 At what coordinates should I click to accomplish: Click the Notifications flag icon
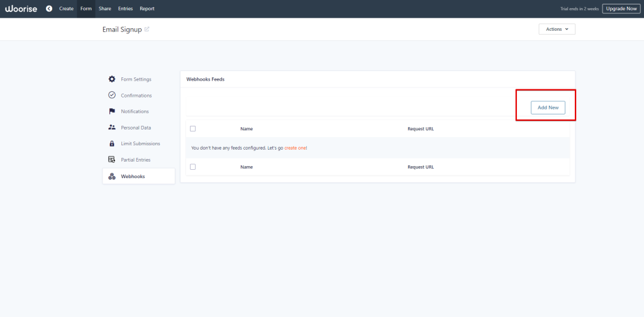(112, 111)
